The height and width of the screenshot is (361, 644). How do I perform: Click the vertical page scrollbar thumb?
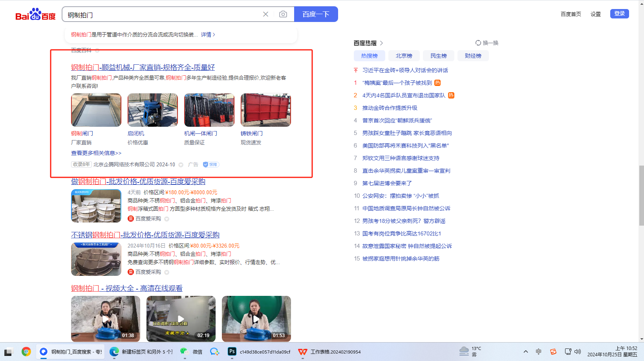click(642, 195)
